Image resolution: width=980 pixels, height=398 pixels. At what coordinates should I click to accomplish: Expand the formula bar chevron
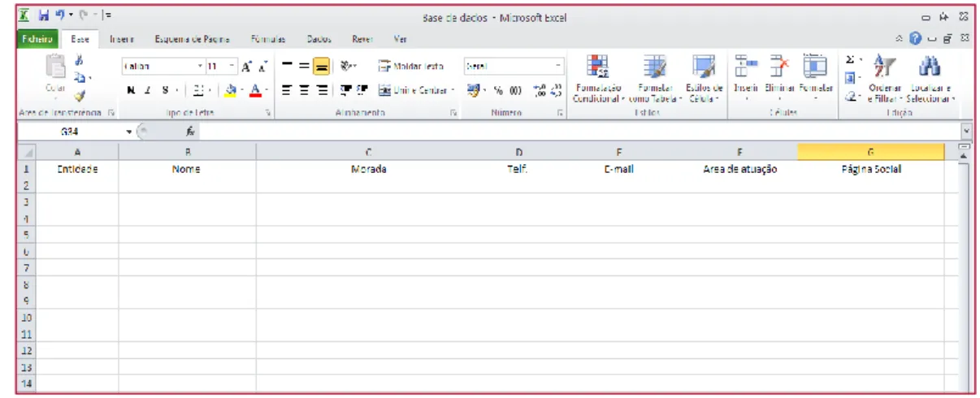click(965, 130)
